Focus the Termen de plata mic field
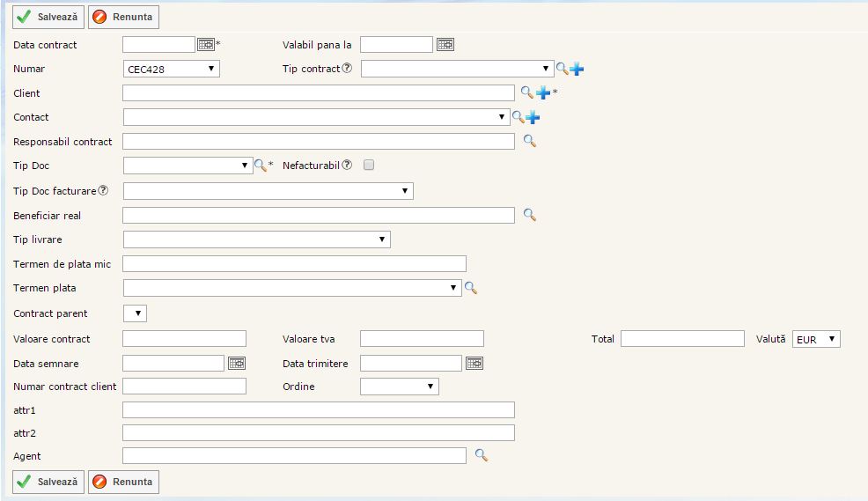This screenshot has height=501, width=868. tap(294, 263)
